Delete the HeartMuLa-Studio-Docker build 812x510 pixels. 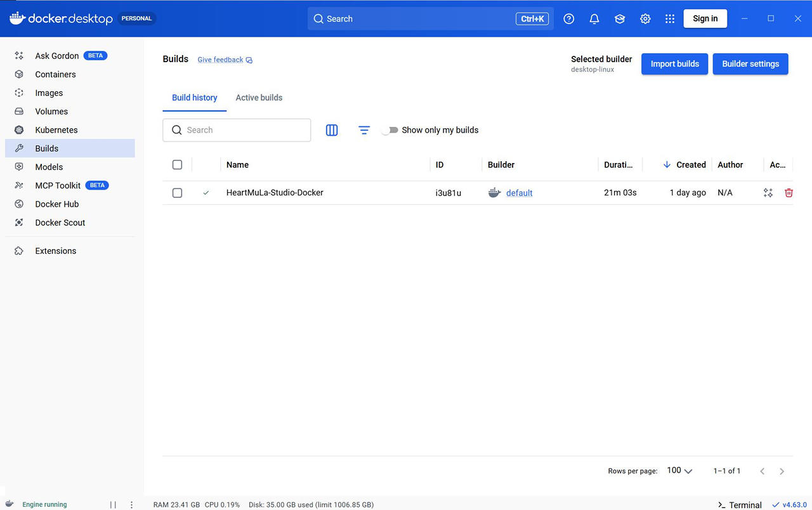789,193
